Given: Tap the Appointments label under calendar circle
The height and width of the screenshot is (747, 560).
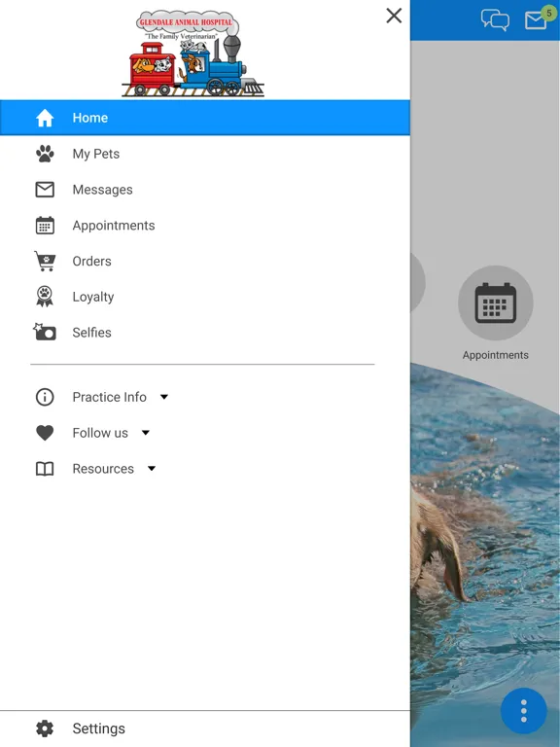Looking at the screenshot, I should tap(495, 355).
